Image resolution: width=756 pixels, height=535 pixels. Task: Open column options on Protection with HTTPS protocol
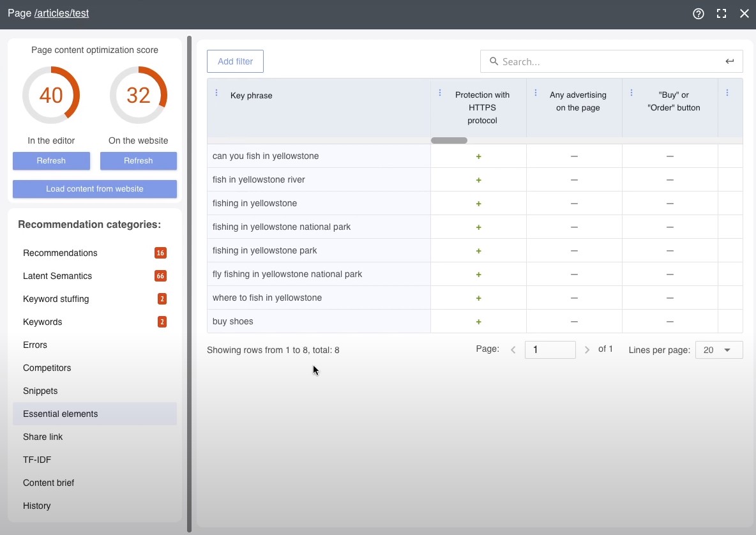[x=439, y=93]
